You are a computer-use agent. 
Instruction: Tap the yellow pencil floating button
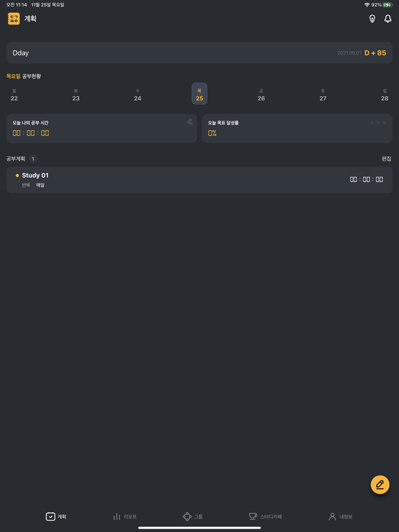[x=380, y=485]
